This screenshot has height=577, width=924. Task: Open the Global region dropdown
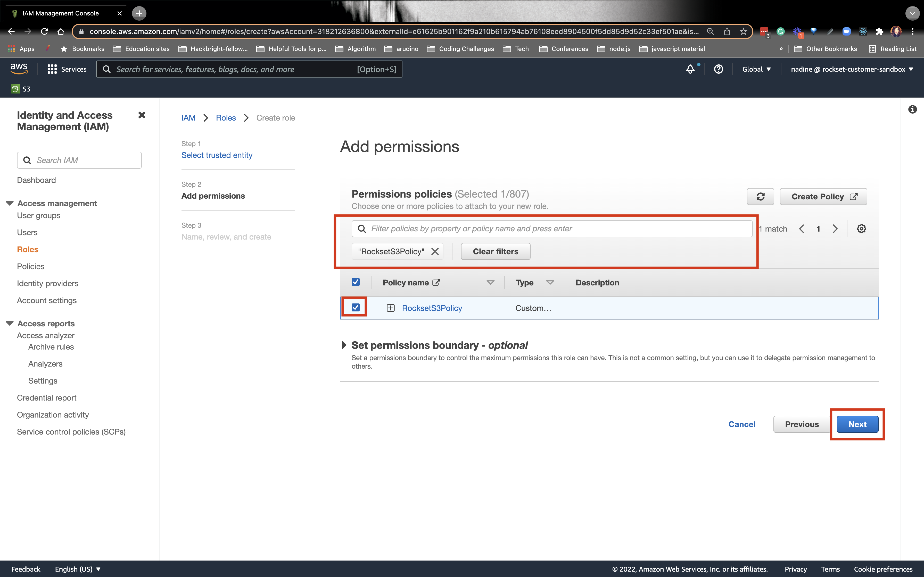[756, 69]
